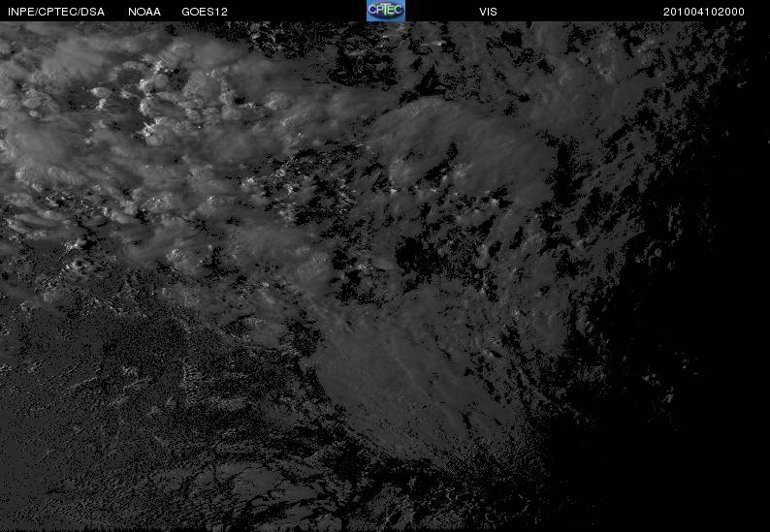Select the GOES12 satellite label
The image size is (770, 532).
205,12
